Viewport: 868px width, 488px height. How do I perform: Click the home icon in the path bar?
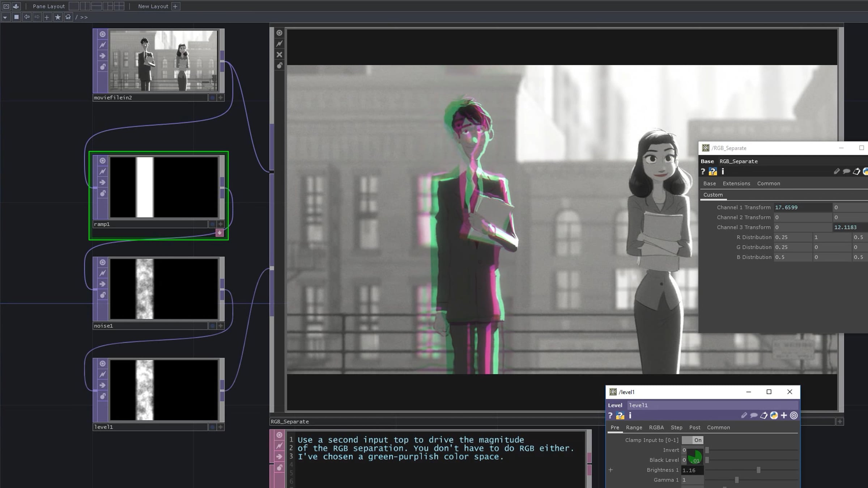coord(68,17)
